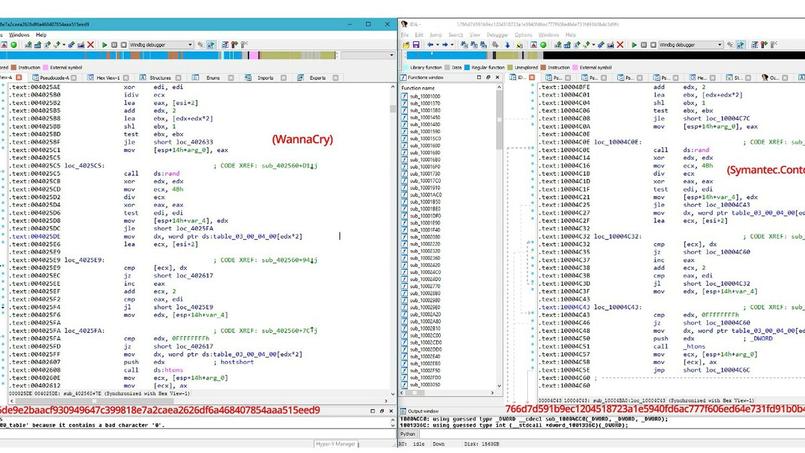805x453 pixels.
Task: Click close box on Exports tab
Action: [335, 78]
